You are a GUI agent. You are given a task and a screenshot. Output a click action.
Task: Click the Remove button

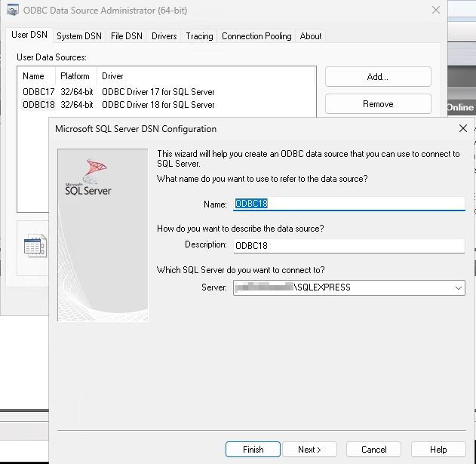(378, 104)
